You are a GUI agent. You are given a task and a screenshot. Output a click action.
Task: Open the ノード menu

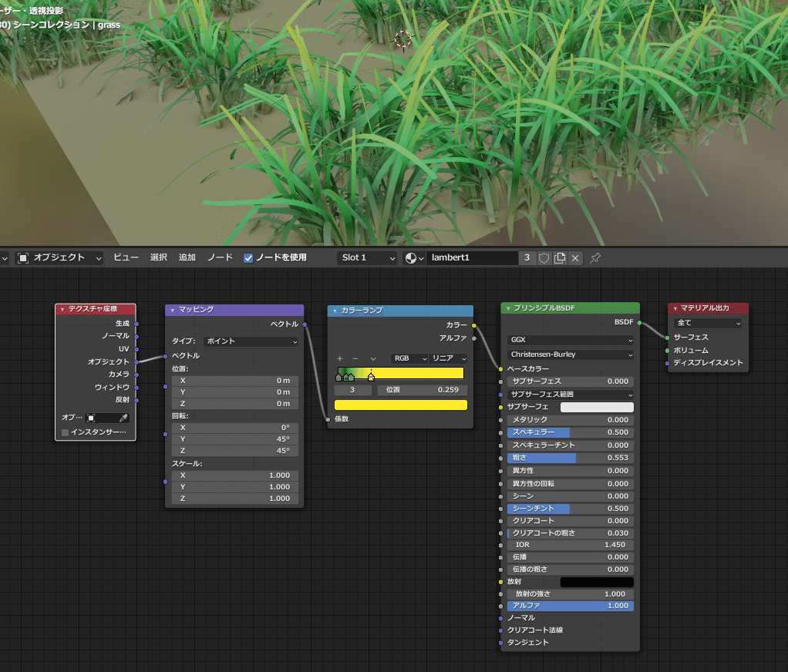coord(219,257)
